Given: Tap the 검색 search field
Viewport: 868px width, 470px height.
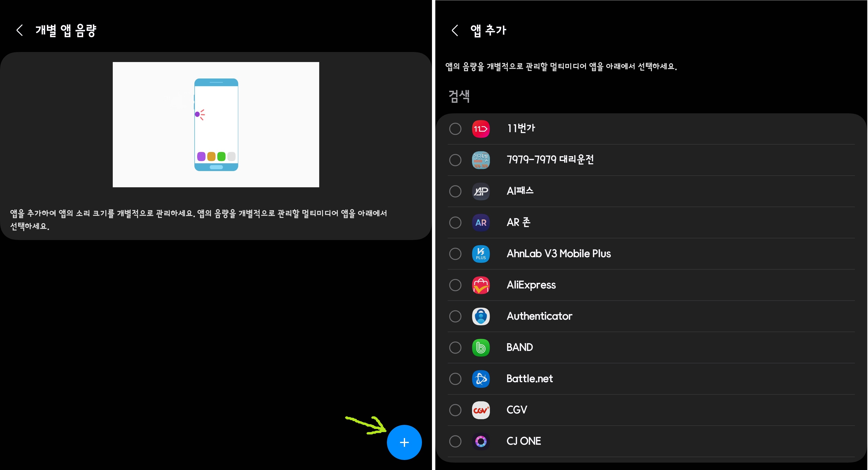Looking at the screenshot, I should click(459, 96).
